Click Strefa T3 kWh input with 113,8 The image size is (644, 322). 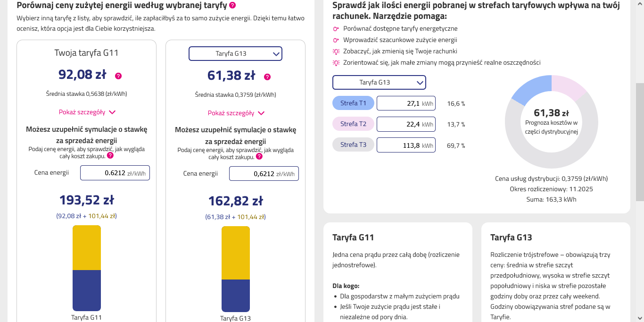(x=406, y=145)
